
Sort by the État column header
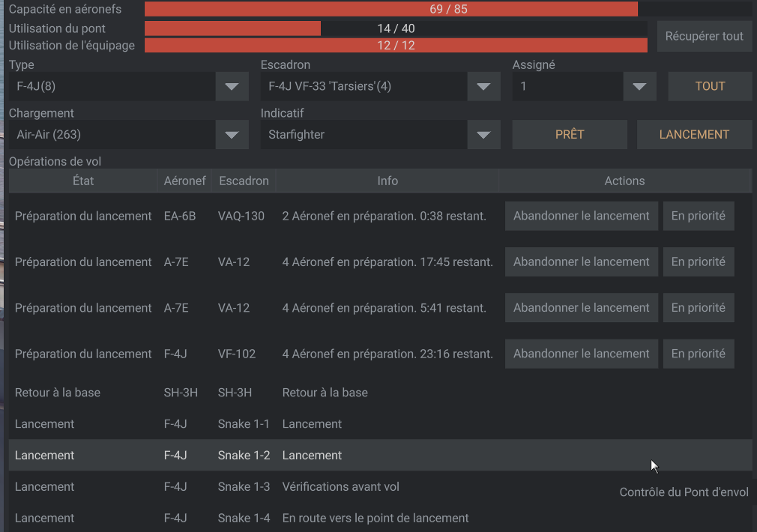coord(83,181)
